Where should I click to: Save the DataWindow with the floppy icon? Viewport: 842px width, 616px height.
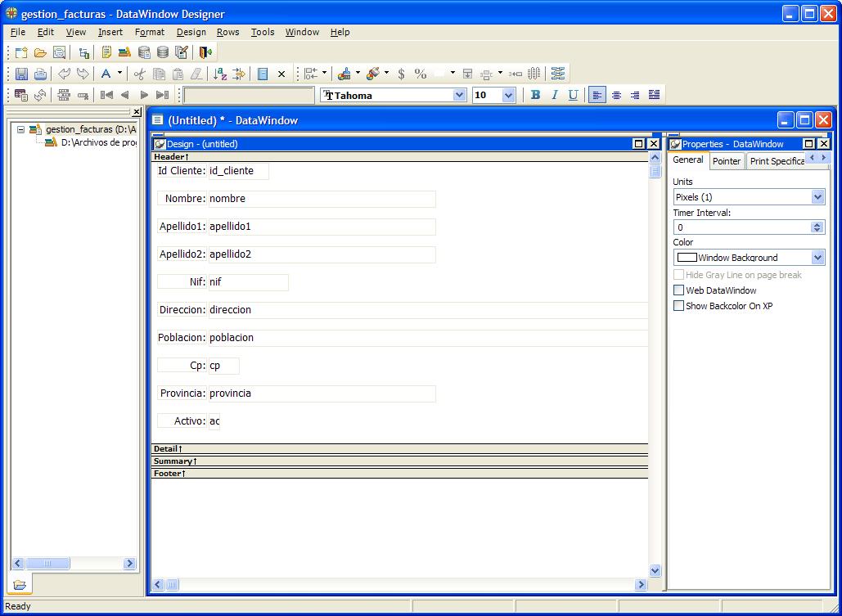21,74
